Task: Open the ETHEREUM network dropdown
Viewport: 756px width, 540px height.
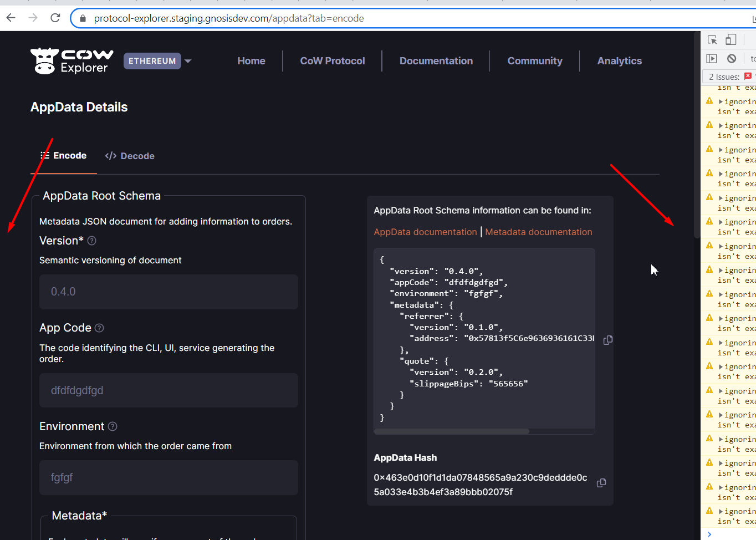Action: pos(157,61)
